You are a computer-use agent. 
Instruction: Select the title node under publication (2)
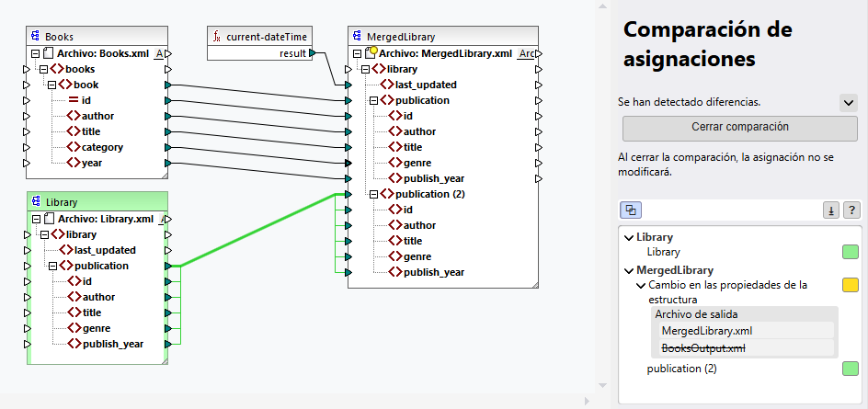click(x=413, y=241)
